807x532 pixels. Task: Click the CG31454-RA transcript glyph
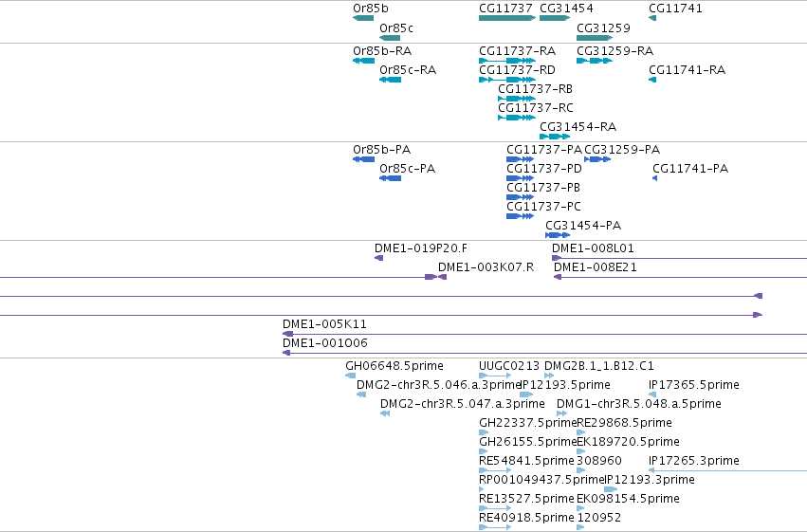pos(555,137)
